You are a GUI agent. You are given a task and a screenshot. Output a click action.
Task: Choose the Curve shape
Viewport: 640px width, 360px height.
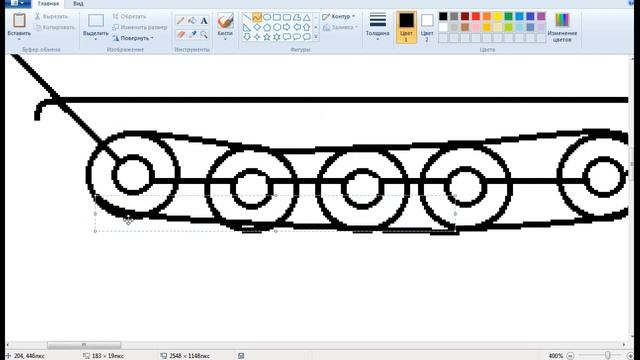257,18
